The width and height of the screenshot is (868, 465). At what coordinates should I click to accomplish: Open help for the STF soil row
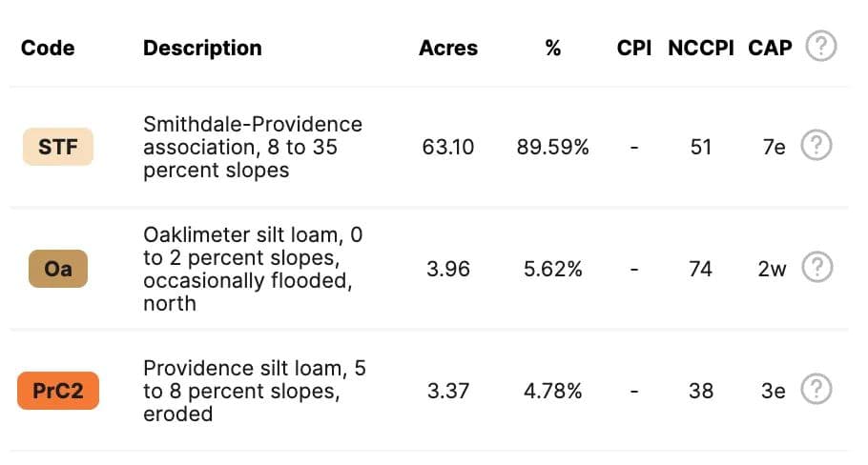coord(816,147)
